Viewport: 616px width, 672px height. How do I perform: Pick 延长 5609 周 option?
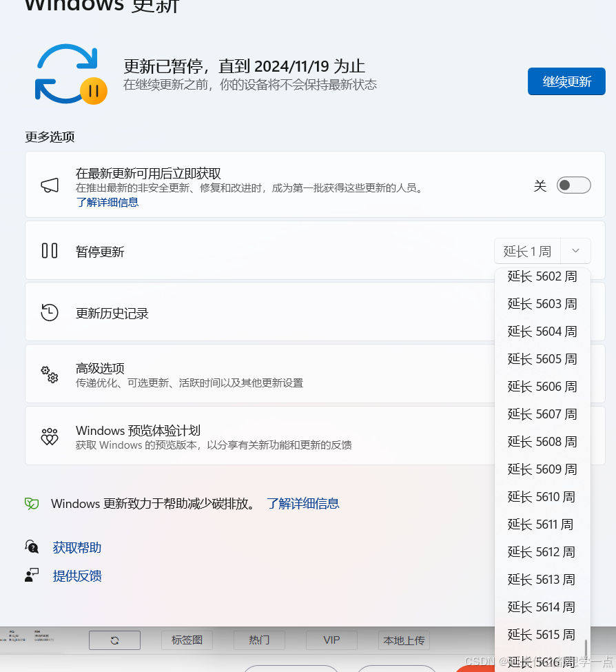[x=542, y=469]
